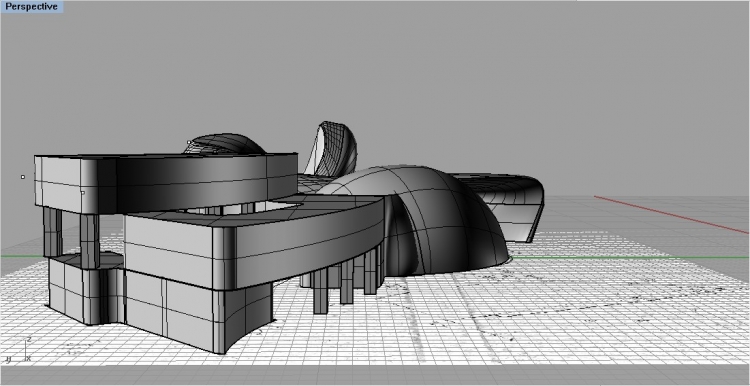Select the isolated control point left of the building
The height and width of the screenshot is (386, 750).
pyautogui.click(x=22, y=177)
